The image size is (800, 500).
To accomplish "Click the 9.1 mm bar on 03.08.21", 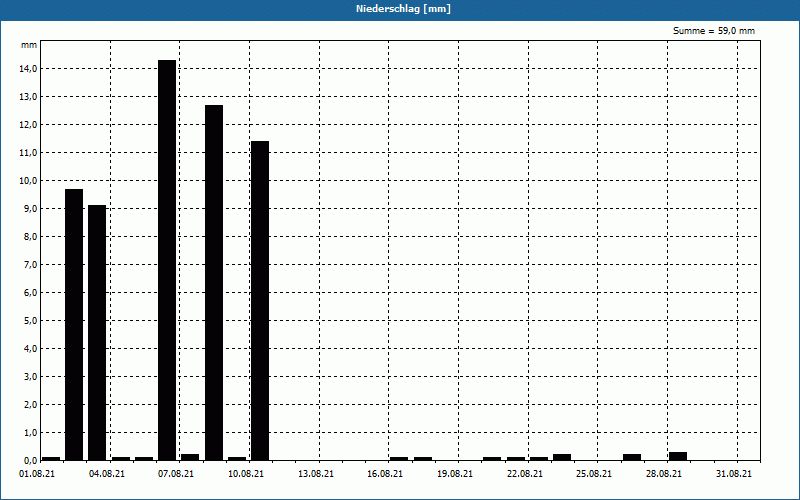I will (97, 333).
